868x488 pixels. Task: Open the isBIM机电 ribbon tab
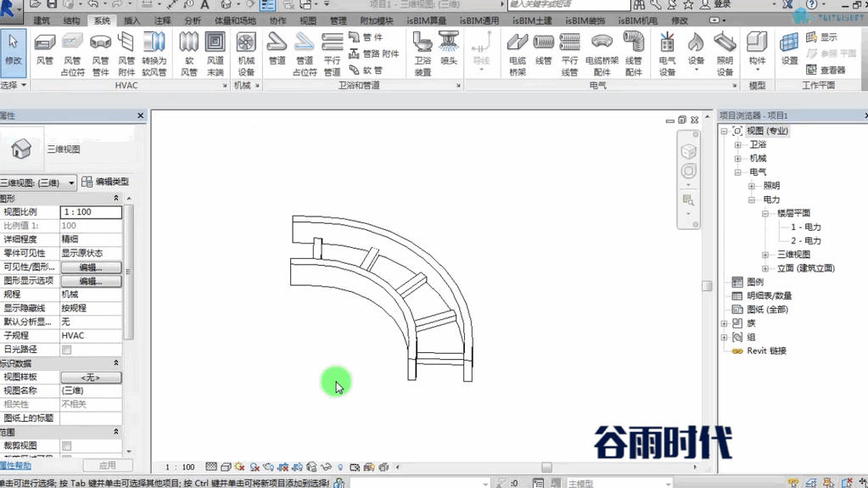point(638,20)
